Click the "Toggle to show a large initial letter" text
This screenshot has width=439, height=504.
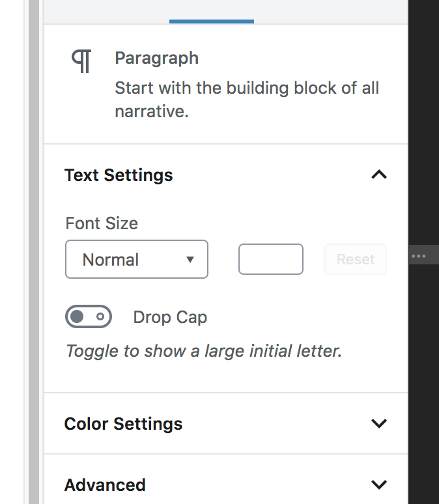[203, 351]
